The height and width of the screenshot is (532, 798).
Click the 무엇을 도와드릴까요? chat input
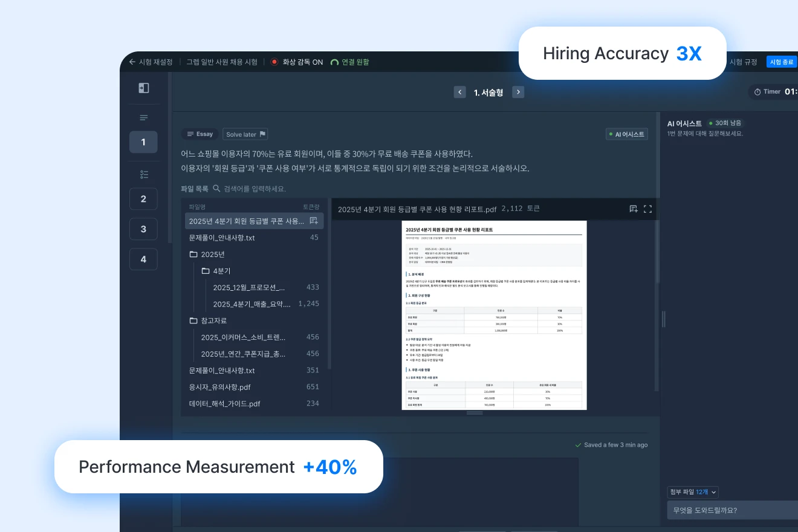point(732,510)
